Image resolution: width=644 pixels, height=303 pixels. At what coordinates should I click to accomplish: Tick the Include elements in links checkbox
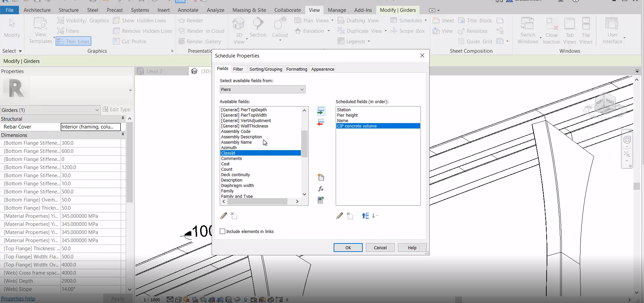point(222,232)
